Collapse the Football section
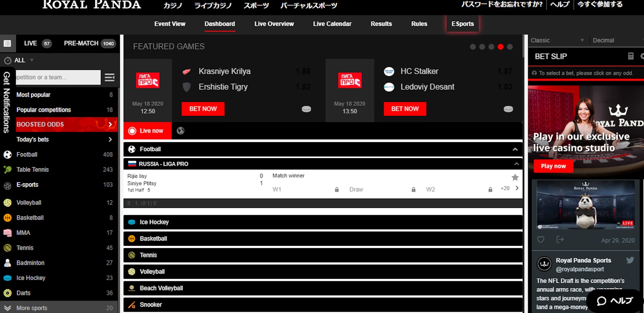Screen dimensions: 644x313 (515, 149)
